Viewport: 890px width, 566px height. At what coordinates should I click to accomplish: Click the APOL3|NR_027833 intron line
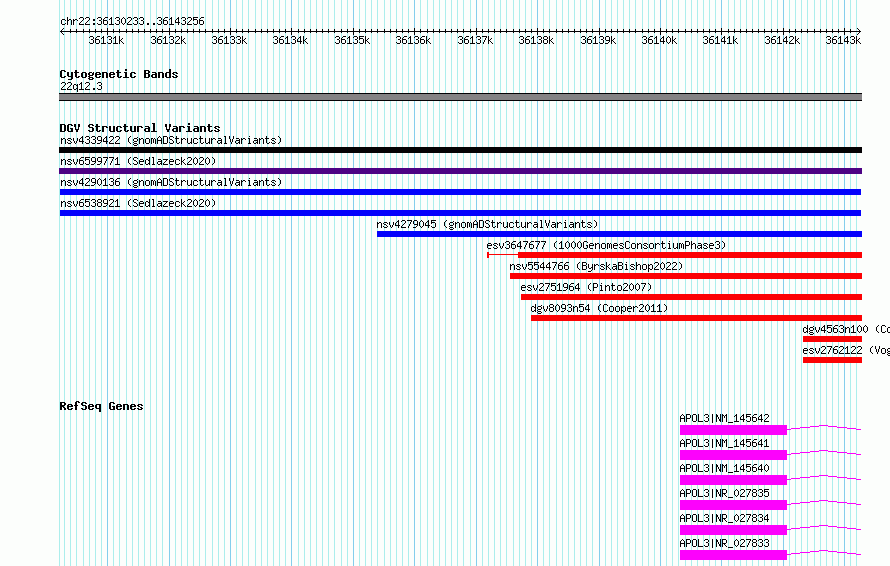[x=824, y=552]
